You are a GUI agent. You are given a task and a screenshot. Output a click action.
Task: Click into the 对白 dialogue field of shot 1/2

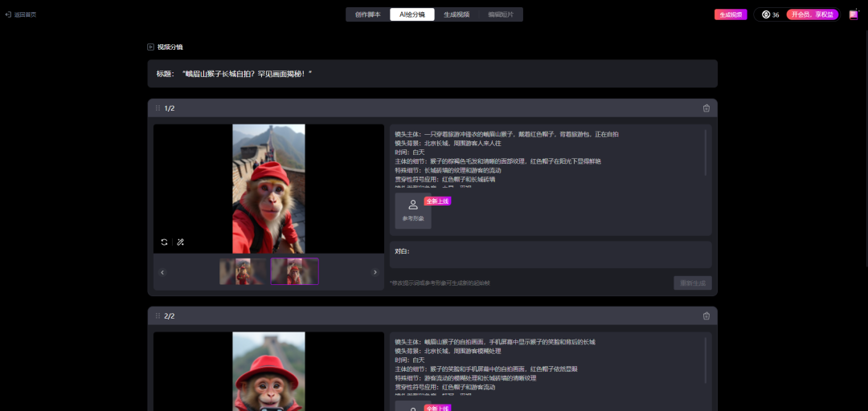[x=551, y=254]
